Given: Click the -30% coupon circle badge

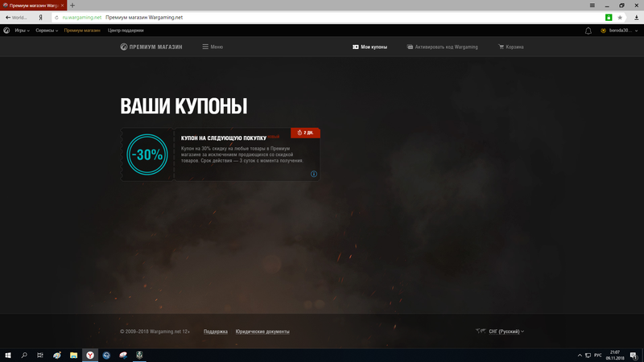Looking at the screenshot, I should [147, 154].
